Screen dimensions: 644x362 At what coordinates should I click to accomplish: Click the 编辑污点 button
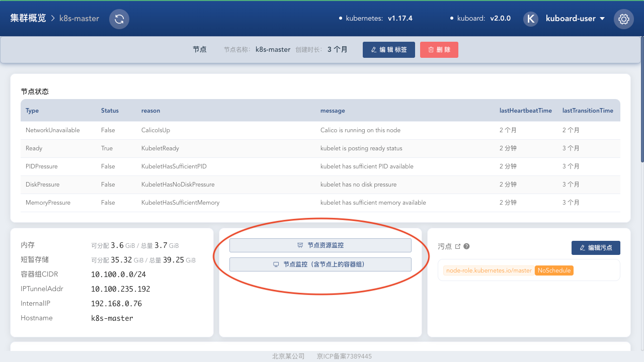point(595,248)
